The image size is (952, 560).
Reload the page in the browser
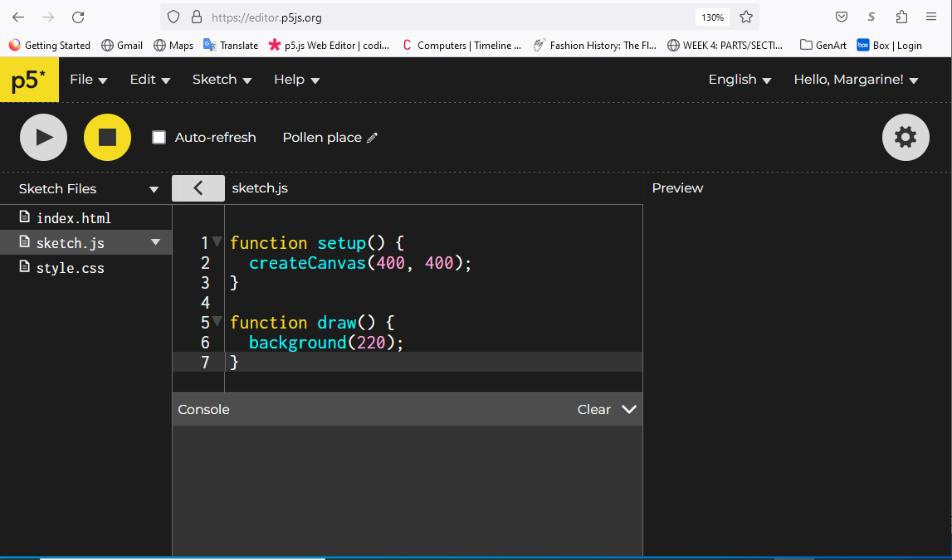pos(78,17)
